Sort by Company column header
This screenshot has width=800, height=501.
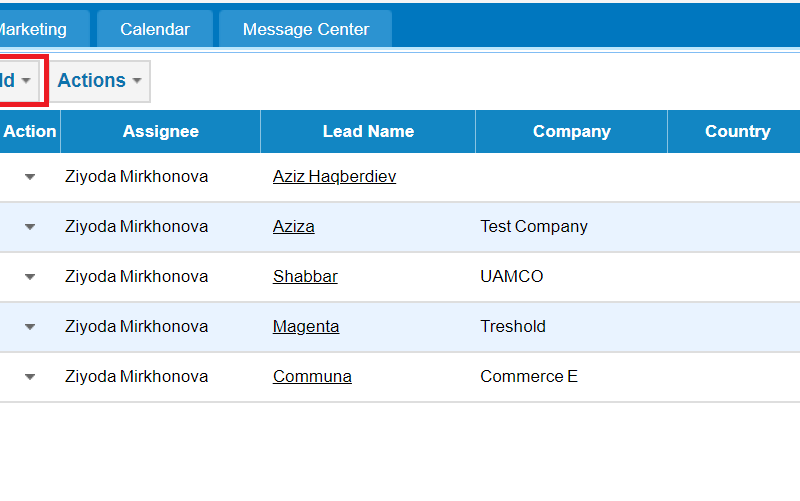click(571, 132)
